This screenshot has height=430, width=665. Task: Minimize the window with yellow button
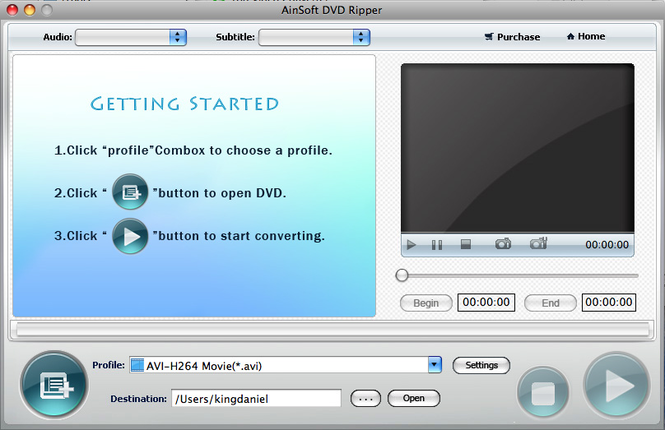pyautogui.click(x=30, y=9)
